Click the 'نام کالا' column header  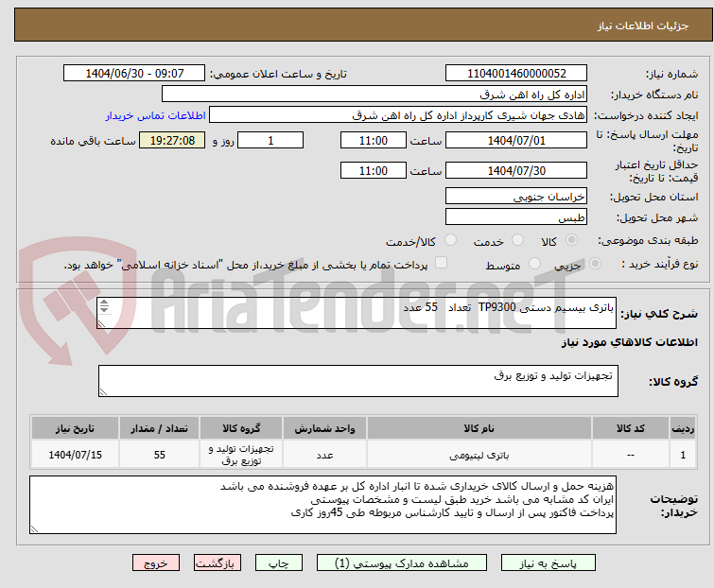tap(479, 428)
